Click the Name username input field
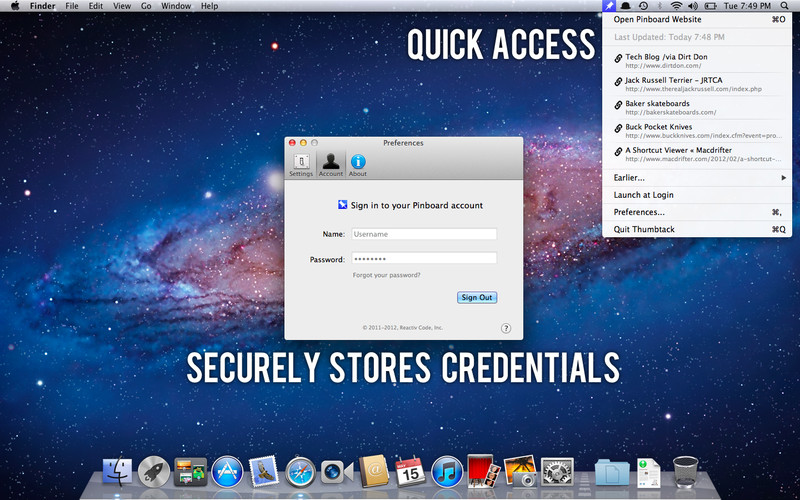The width and height of the screenshot is (800, 500). [423, 234]
